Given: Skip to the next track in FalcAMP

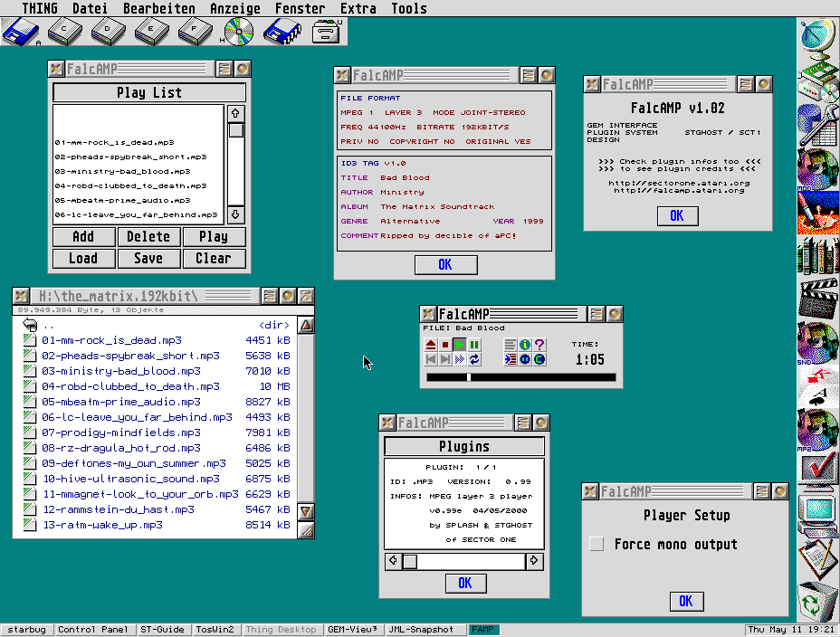Looking at the screenshot, I should coord(444,359).
